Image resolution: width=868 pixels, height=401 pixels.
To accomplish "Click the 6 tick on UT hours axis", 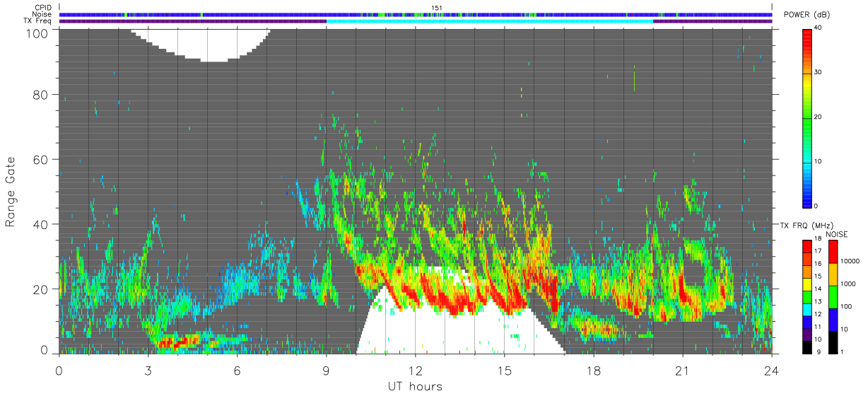I will pos(237,371).
